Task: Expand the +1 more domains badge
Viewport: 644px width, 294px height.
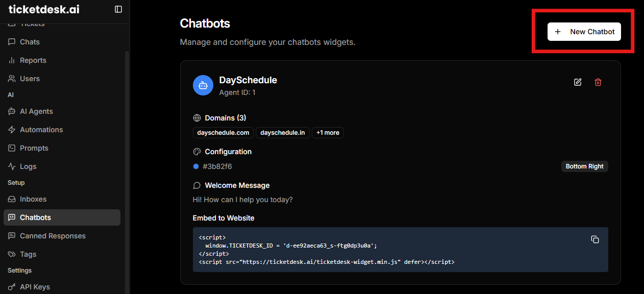Action: [x=328, y=133]
